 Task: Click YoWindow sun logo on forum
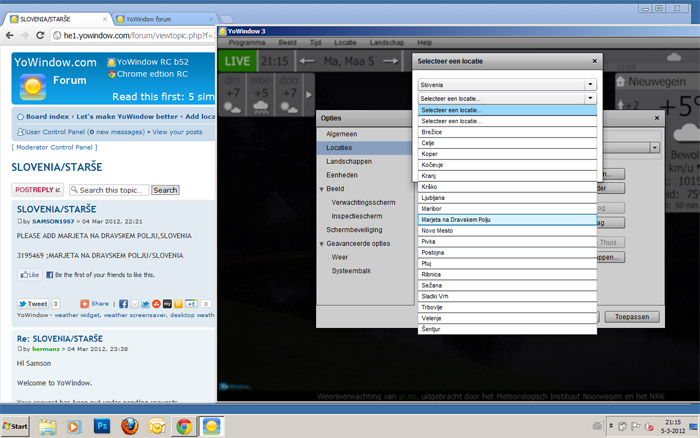click(x=33, y=87)
